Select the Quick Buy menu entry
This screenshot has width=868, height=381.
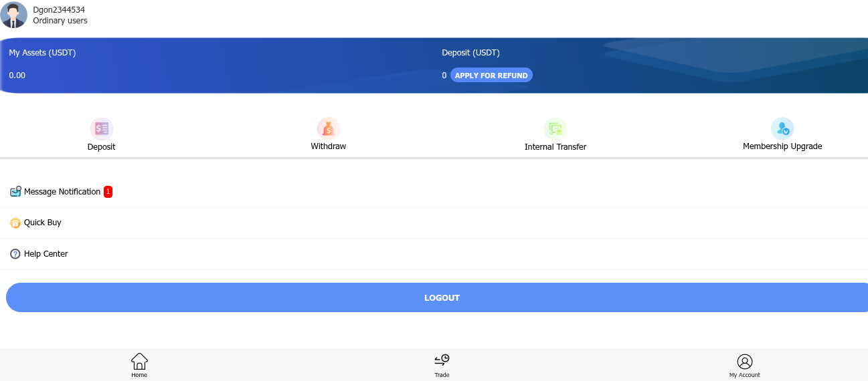[x=434, y=223]
